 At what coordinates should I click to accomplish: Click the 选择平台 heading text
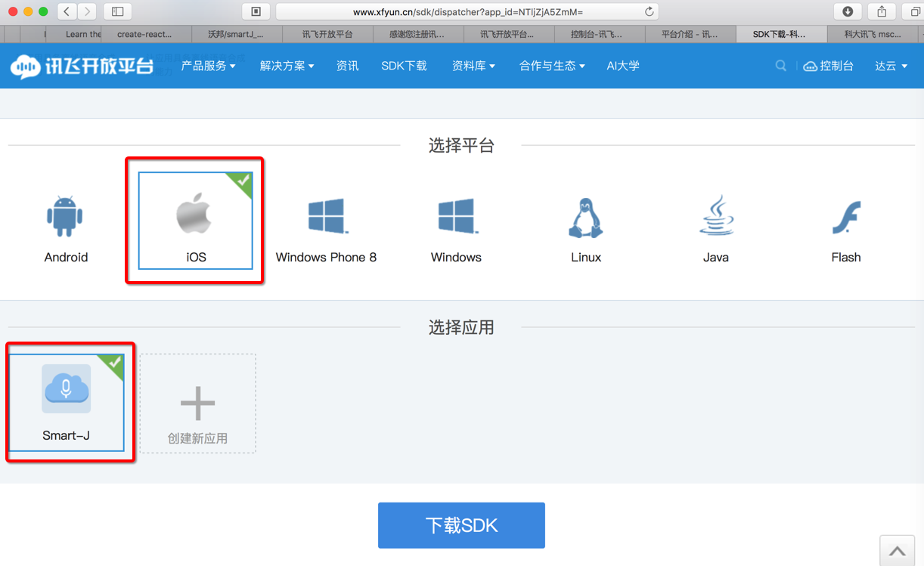tap(461, 145)
